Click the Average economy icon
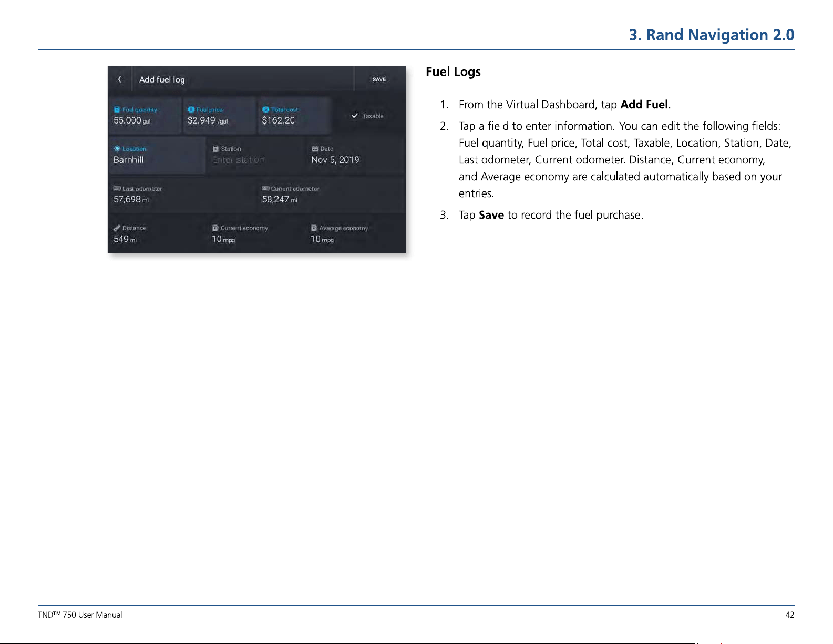The width and height of the screenshot is (833, 644). coord(314,228)
